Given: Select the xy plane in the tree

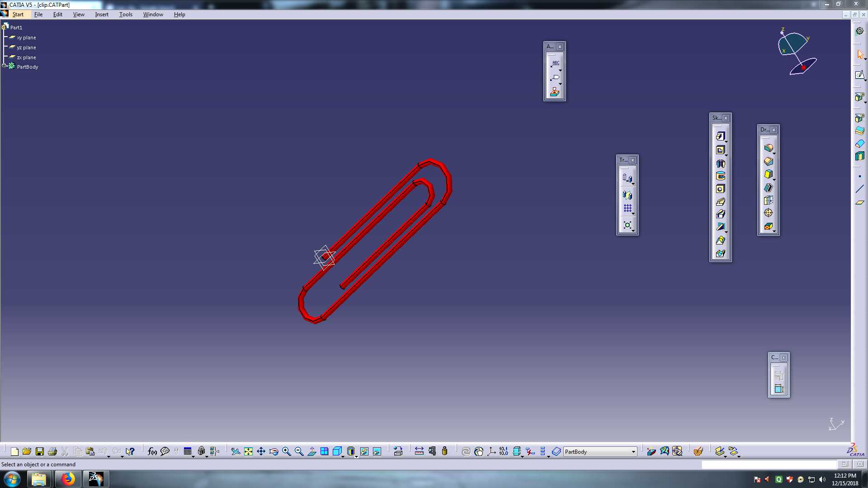Looking at the screenshot, I should 26,38.
